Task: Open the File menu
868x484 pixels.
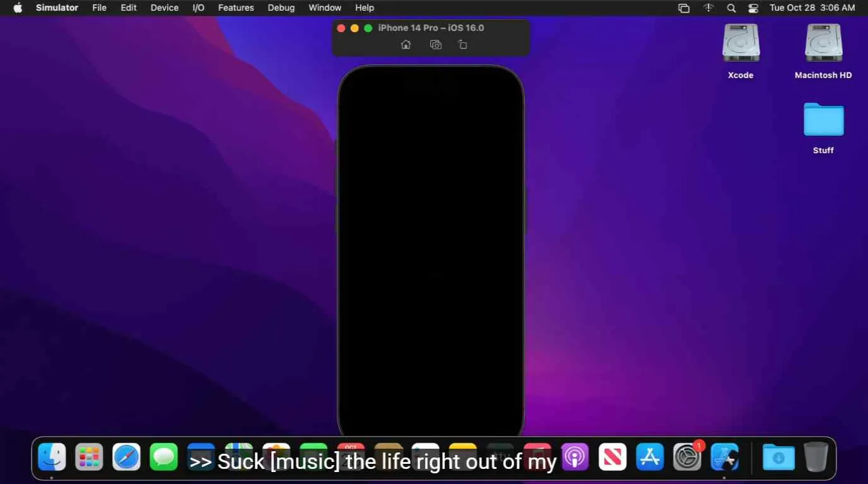Action: tap(99, 8)
